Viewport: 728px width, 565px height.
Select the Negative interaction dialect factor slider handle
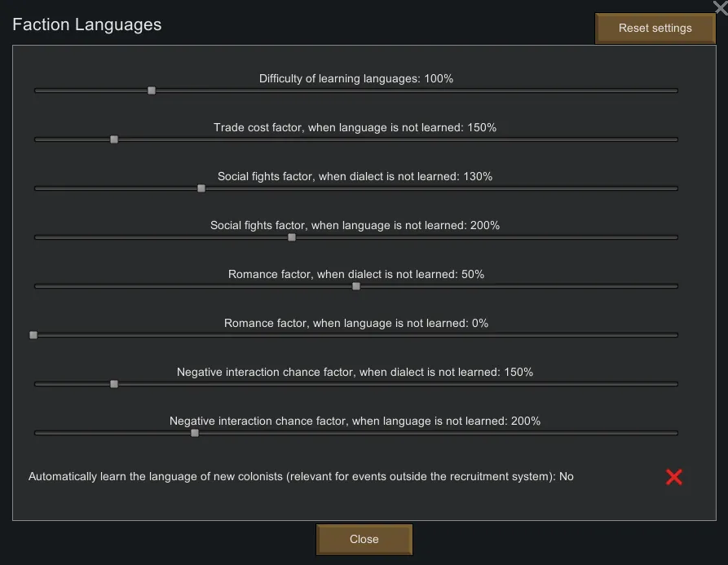point(114,384)
